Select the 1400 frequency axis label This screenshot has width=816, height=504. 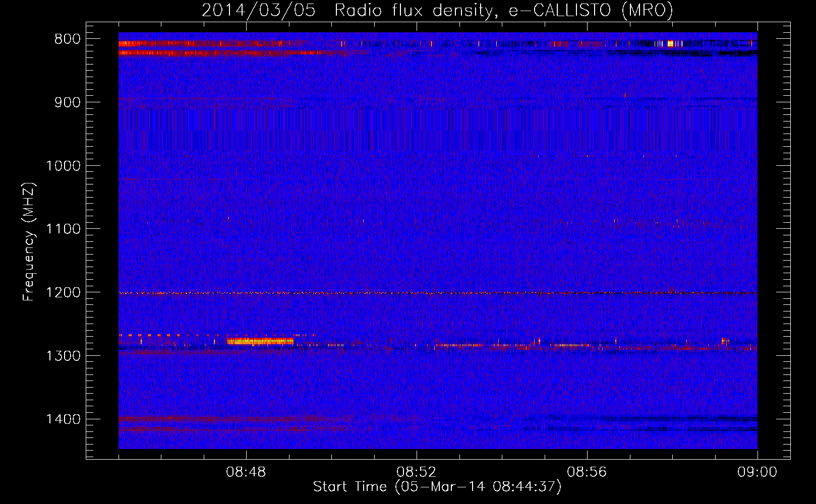(64, 419)
